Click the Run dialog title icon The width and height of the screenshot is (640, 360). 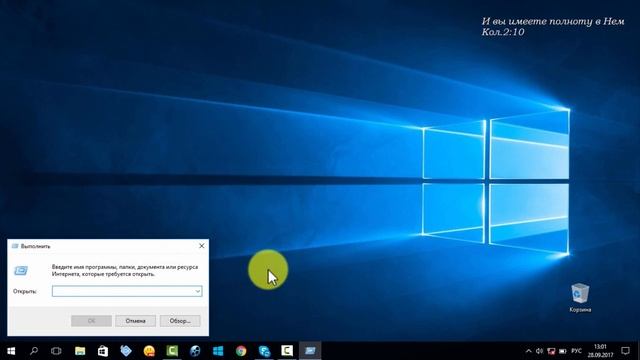(16, 246)
